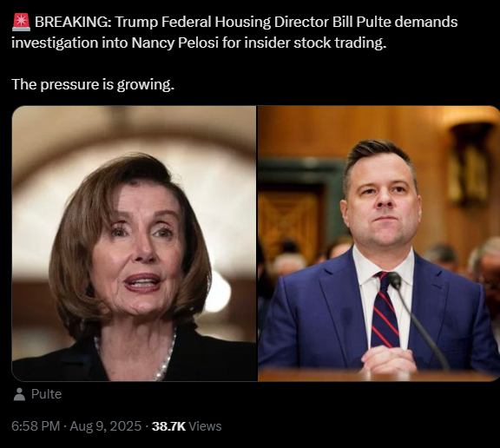500x448 pixels.
Task: Click the 38.7K view count
Action: point(168,426)
